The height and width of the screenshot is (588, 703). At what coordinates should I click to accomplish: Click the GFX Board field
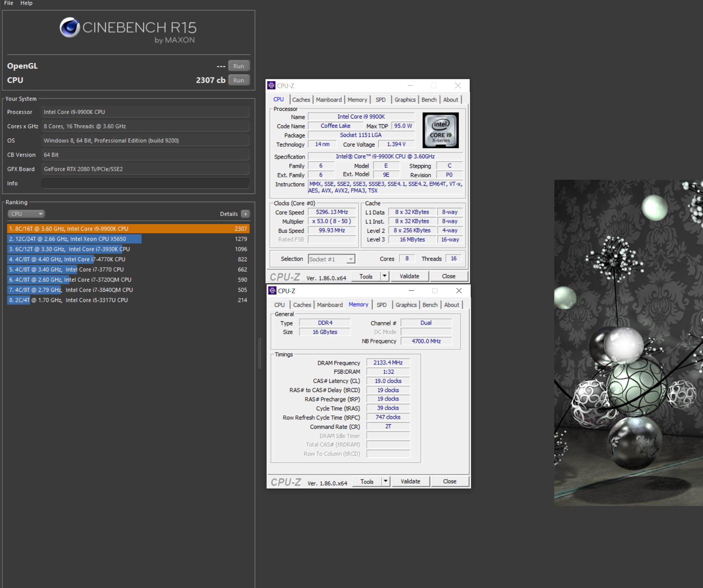pos(145,169)
